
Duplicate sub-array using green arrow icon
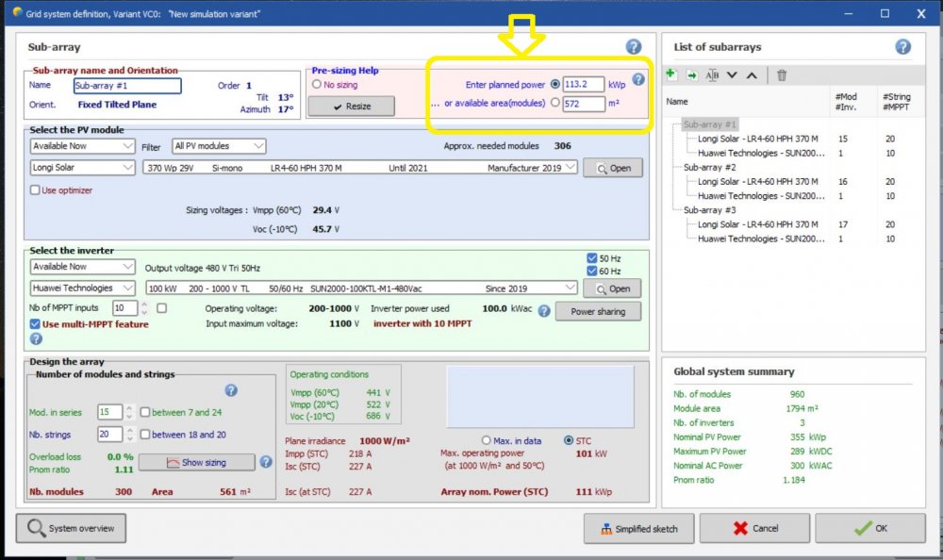pos(691,75)
